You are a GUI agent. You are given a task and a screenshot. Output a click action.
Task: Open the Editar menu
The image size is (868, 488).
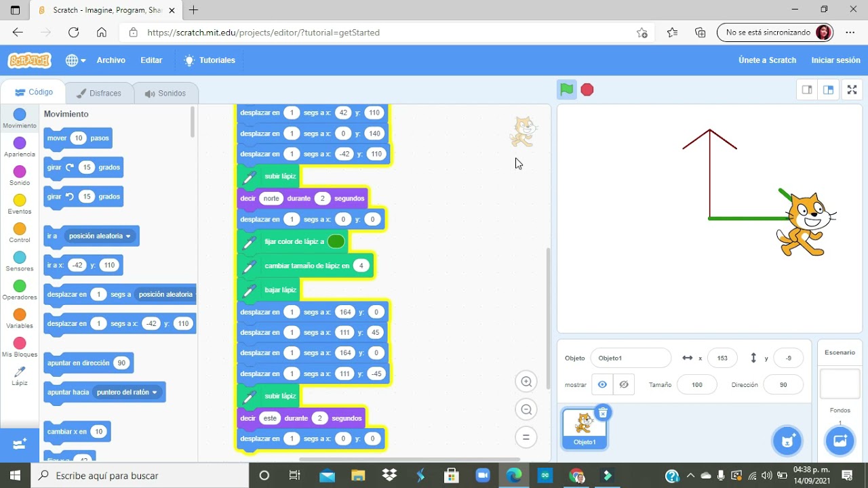click(151, 60)
